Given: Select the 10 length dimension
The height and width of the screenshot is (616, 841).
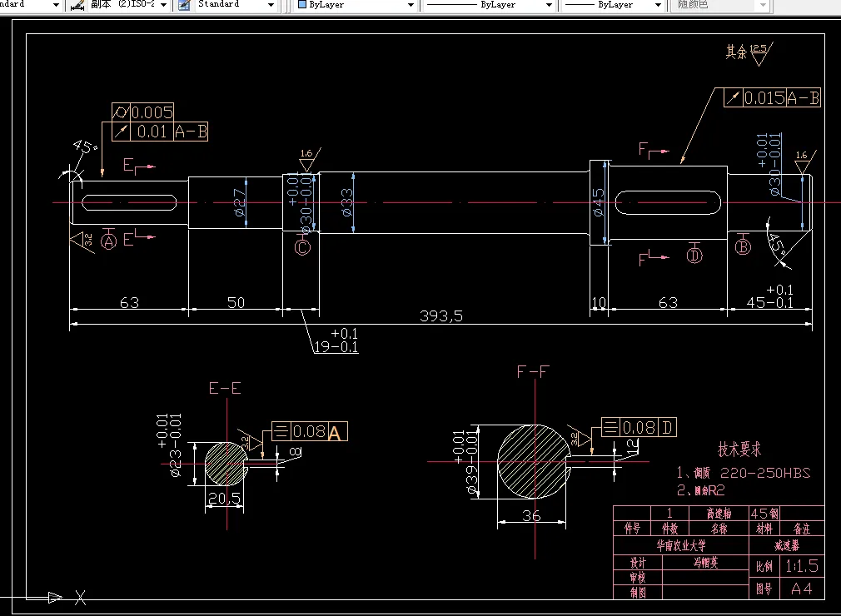Looking at the screenshot, I should [x=599, y=303].
